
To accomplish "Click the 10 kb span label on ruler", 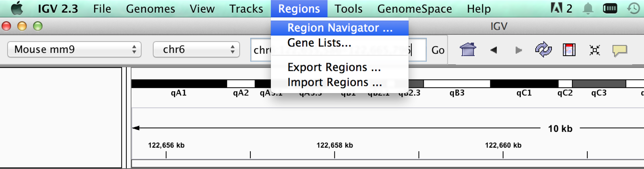I will (x=560, y=129).
